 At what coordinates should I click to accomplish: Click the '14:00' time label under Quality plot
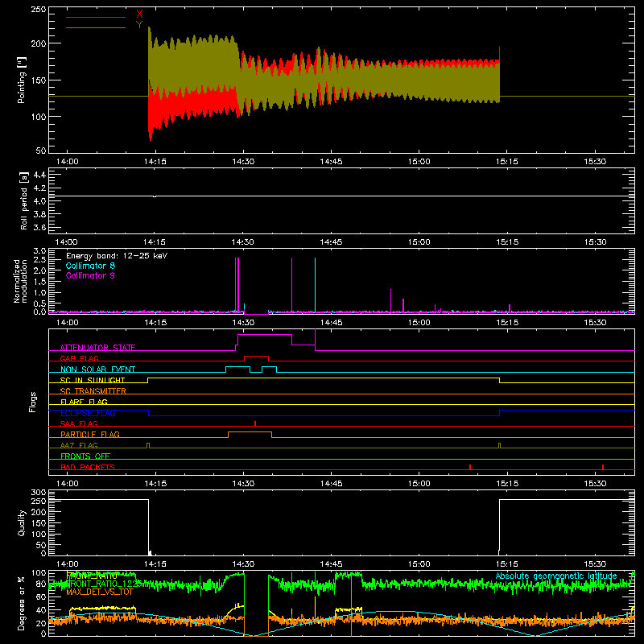coord(68,564)
